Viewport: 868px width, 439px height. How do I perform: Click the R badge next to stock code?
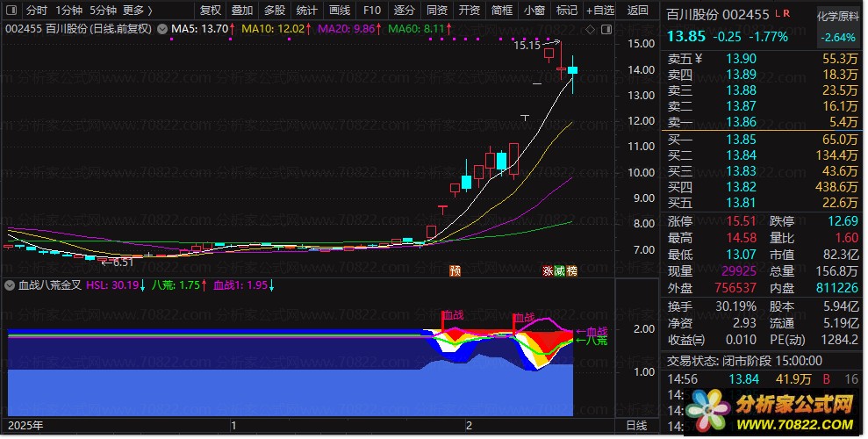(786, 13)
